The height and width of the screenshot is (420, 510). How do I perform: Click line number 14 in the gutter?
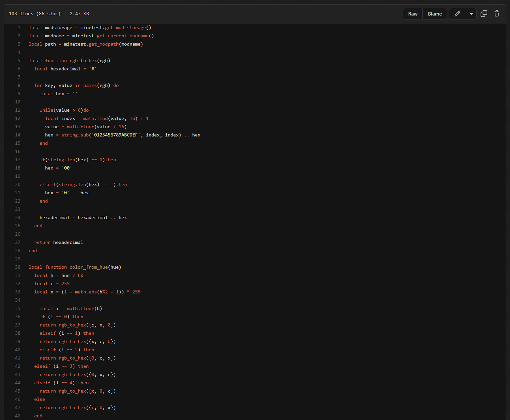[x=18, y=135]
